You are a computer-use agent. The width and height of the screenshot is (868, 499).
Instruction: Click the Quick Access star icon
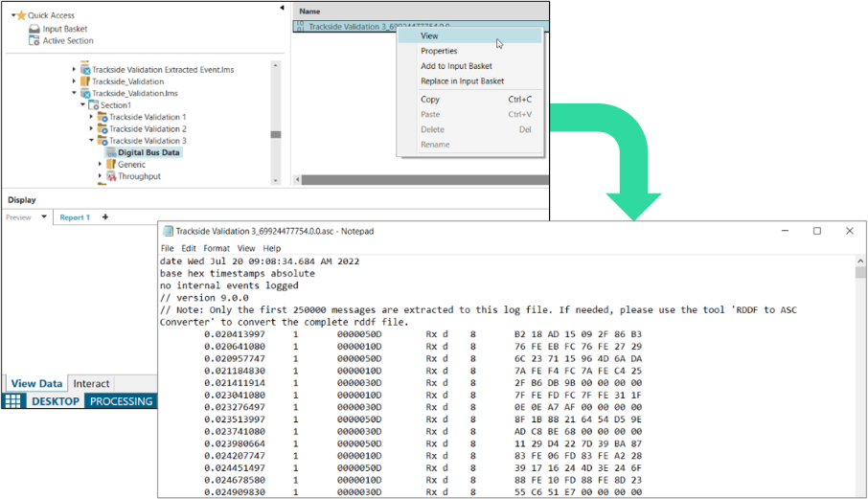(20, 15)
